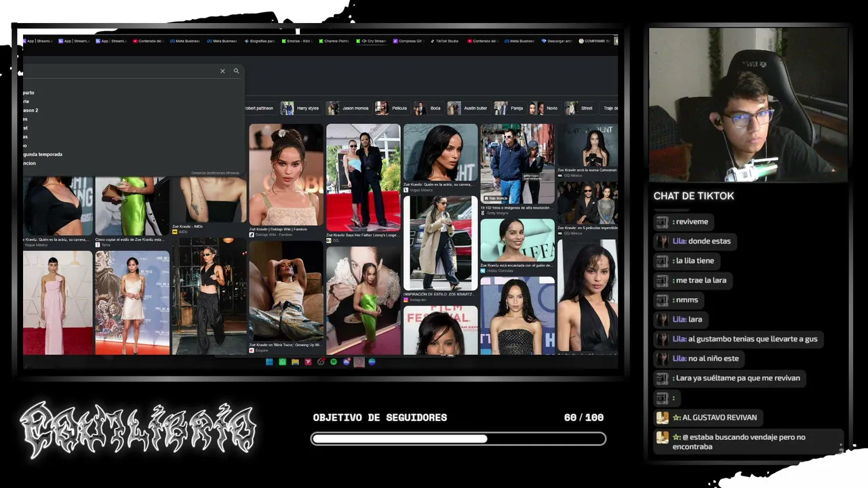Open the '19.102 fotos e imágenes' result
This screenshot has height=488, width=868.
click(x=517, y=163)
